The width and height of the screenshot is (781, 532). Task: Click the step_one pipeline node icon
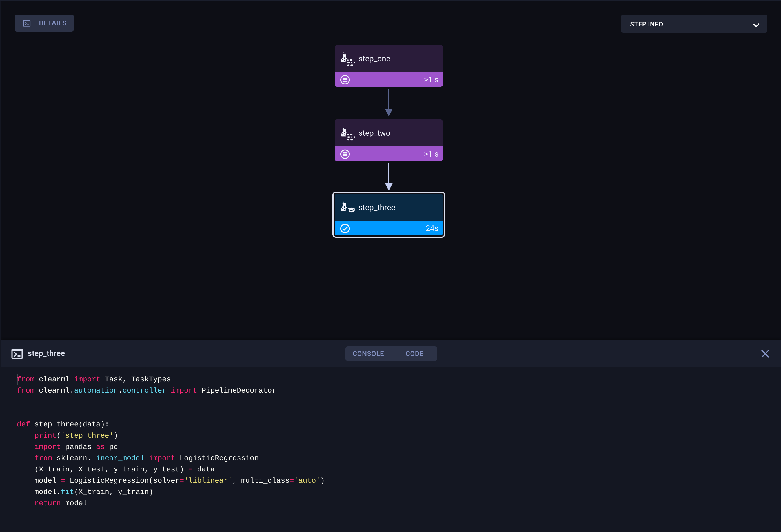pos(347,59)
